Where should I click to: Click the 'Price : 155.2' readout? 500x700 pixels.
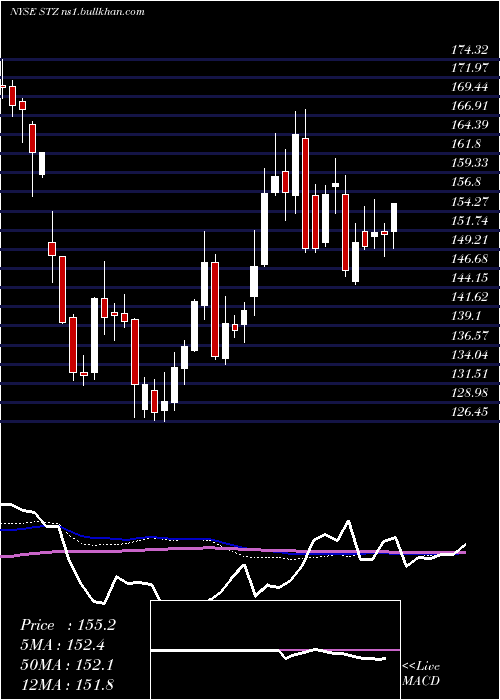click(68, 625)
